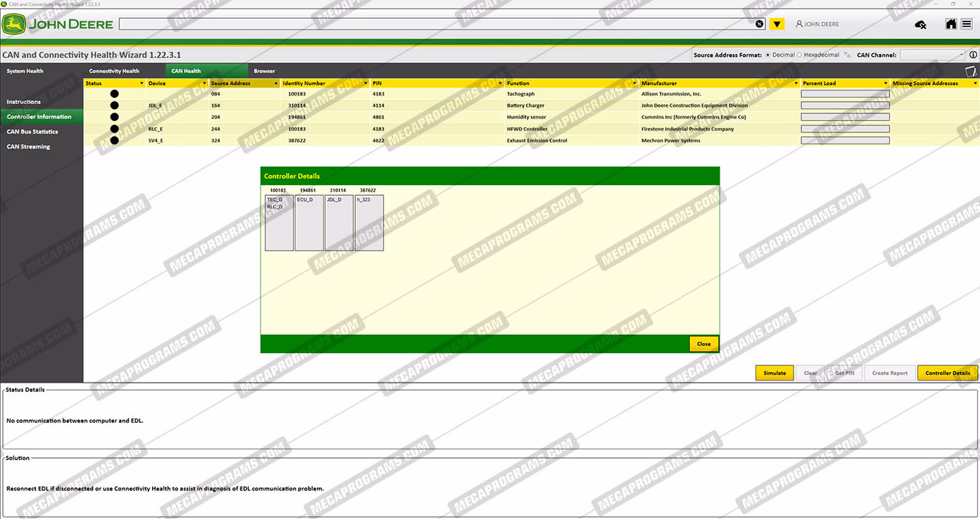
Task: Select the Hexadecimal address format
Action: (800, 55)
